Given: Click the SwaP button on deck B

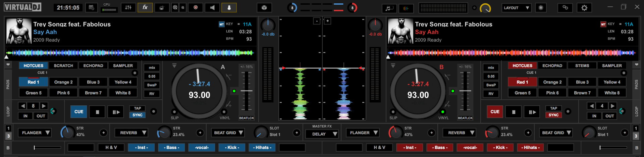Looking at the screenshot, I should 491,85.
